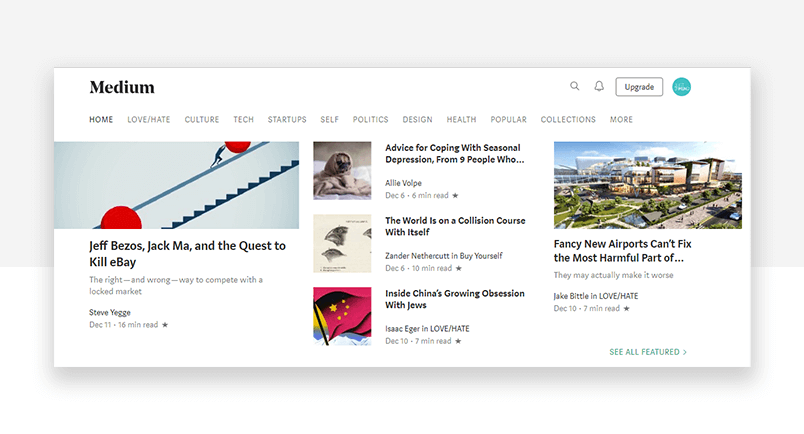Click 'Dec 11 · 16 min read' text

coord(124,325)
